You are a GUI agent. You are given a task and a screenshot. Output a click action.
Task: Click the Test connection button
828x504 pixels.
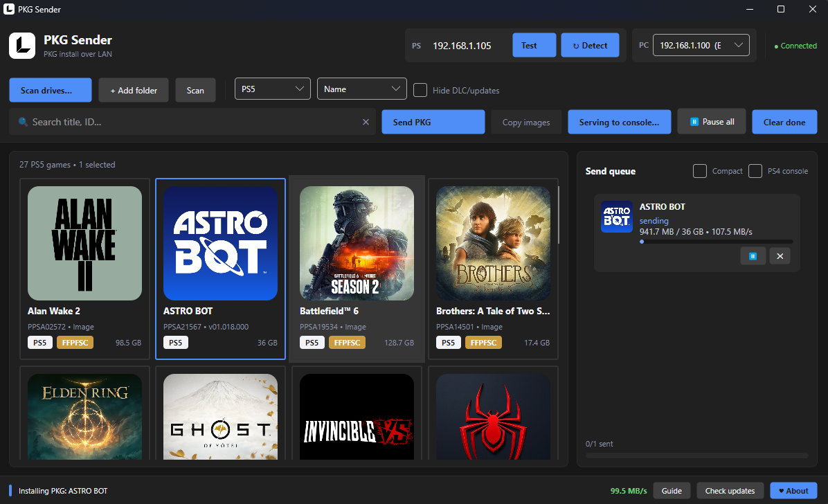[534, 46]
